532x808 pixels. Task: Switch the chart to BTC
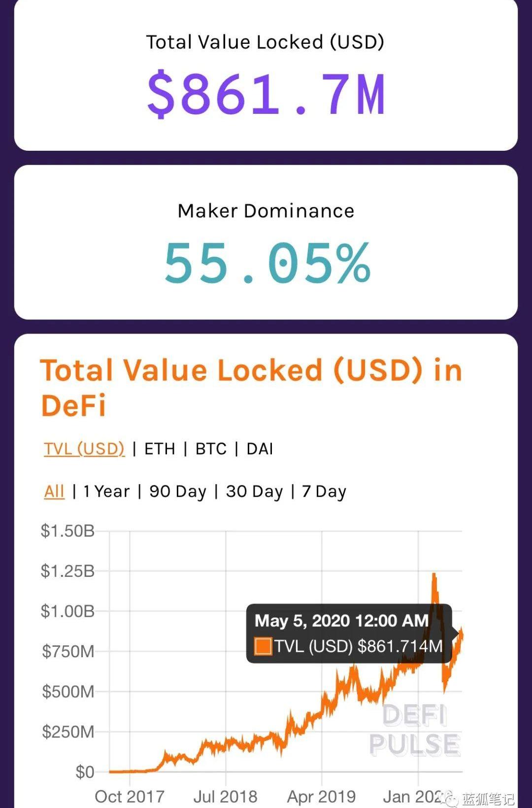coord(211,449)
